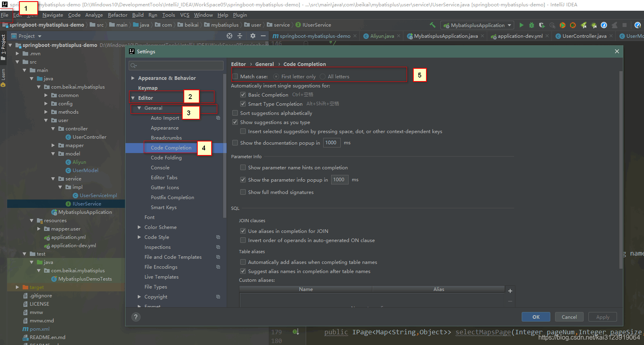
Task: Select Postfix Completion settings page
Action: pyautogui.click(x=172, y=198)
